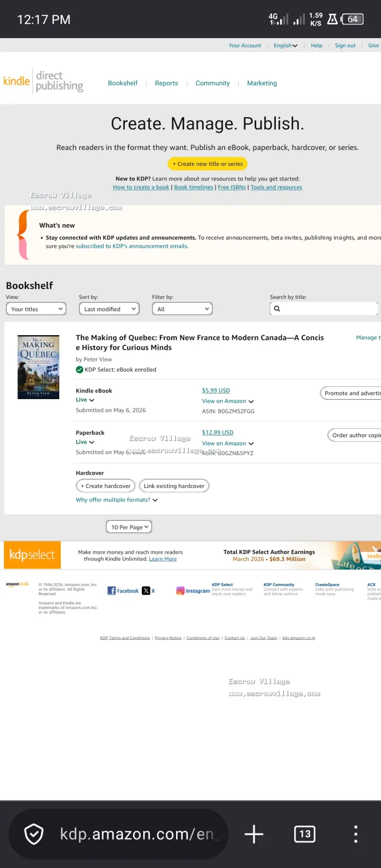This screenshot has width=381, height=868.
Task: Open a new browser tab with plus icon
Action: 254,834
